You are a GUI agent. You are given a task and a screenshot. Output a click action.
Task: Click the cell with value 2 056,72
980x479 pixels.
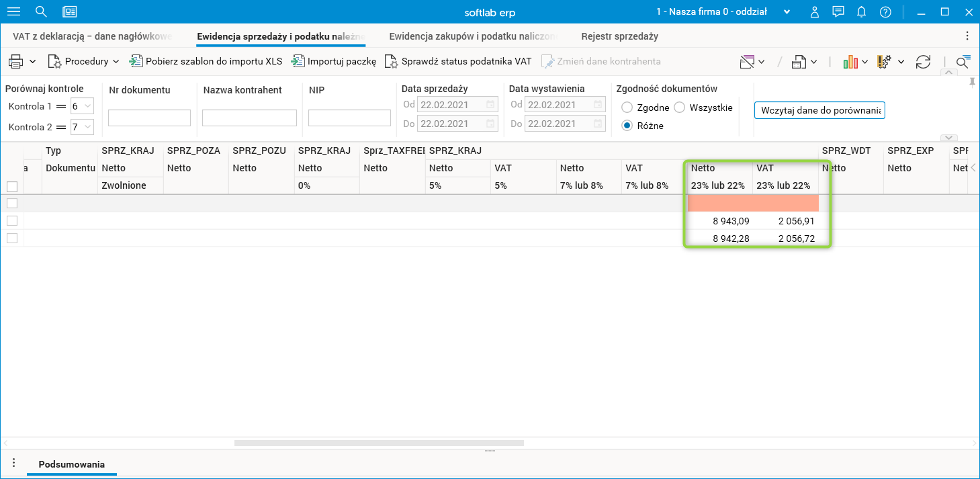click(785, 238)
